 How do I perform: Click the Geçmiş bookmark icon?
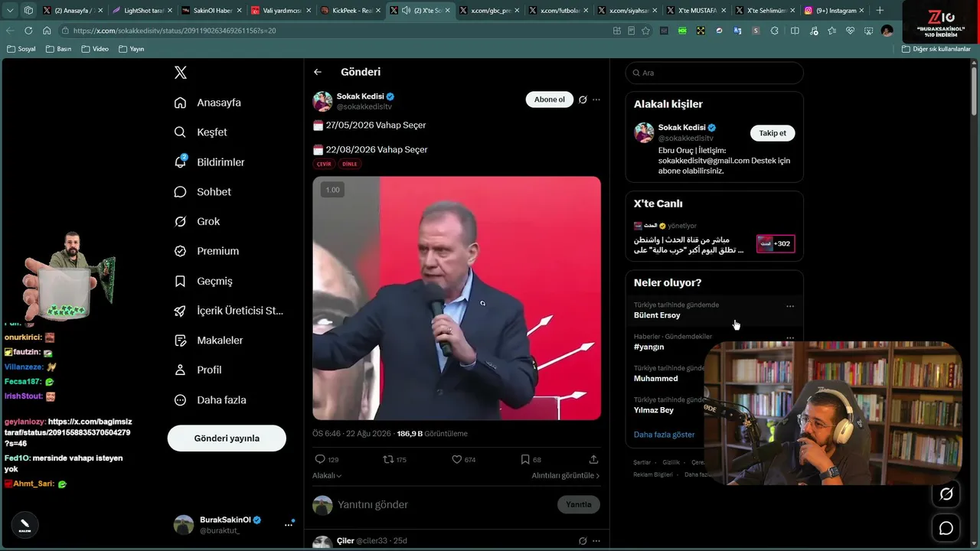point(180,281)
